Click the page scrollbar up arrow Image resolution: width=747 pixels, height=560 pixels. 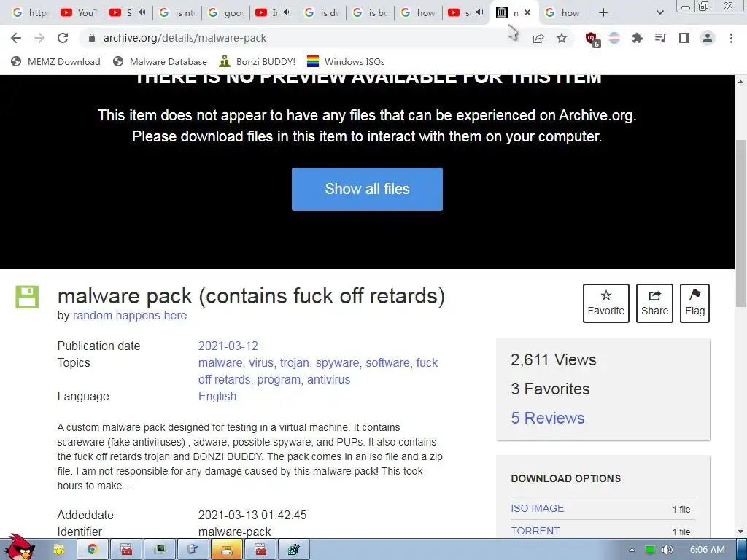(x=741, y=82)
